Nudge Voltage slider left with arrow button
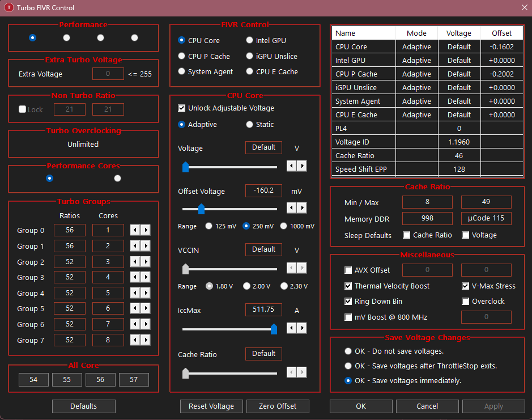The image size is (532, 420). pyautogui.click(x=292, y=166)
